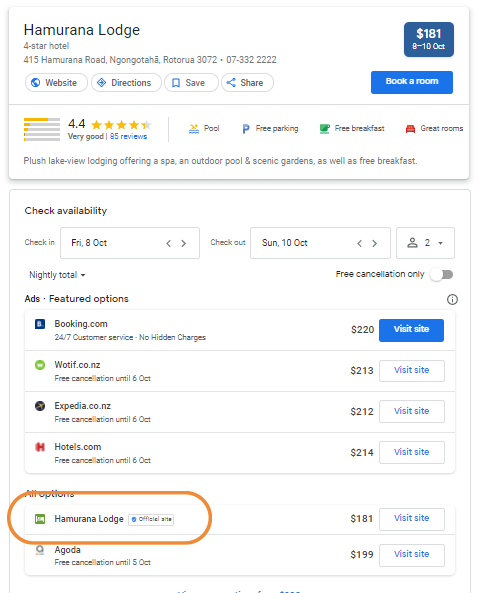
Task: Select the Agoda option name
Action: point(68,550)
